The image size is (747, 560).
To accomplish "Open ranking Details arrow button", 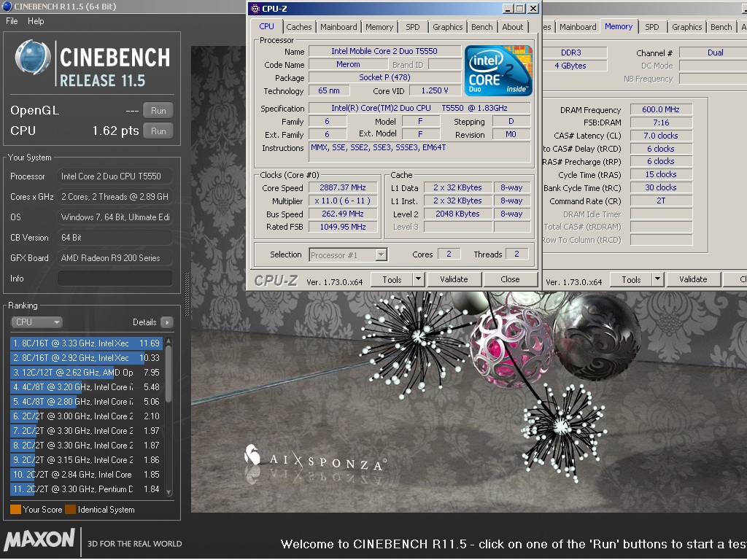I will (x=167, y=322).
